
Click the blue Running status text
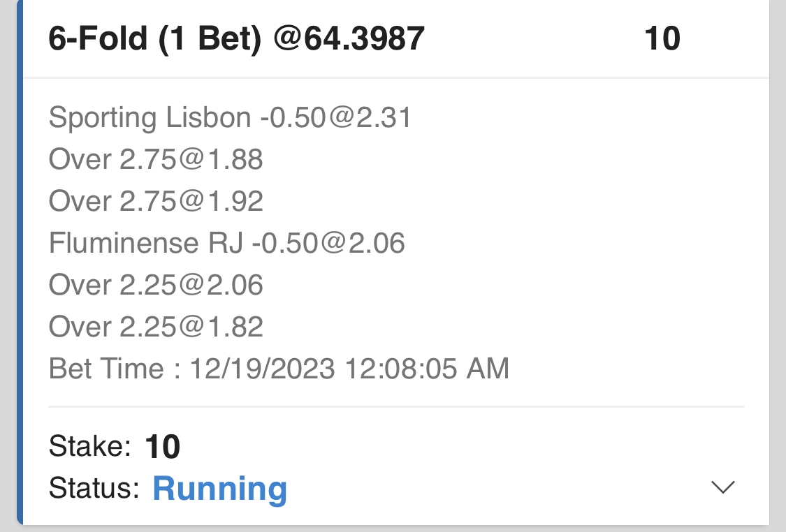219,489
